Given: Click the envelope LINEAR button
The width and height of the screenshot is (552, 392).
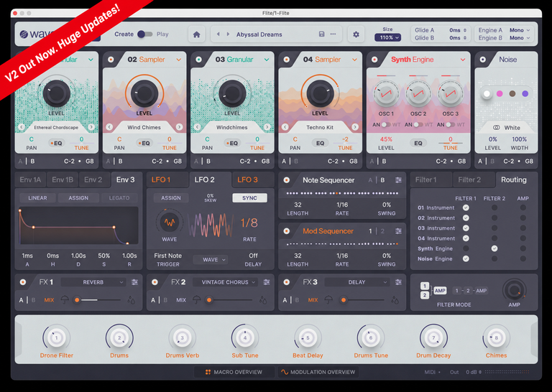Looking at the screenshot, I should click(x=37, y=198).
